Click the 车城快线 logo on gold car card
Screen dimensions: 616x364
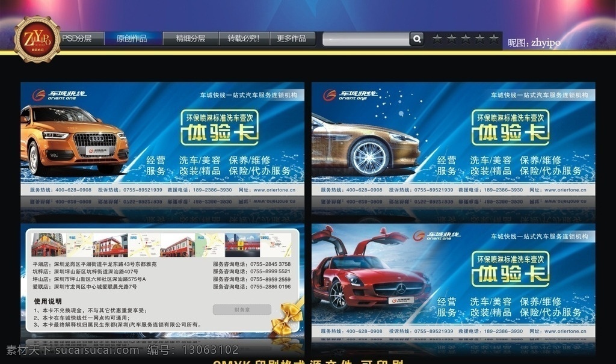[351, 95]
